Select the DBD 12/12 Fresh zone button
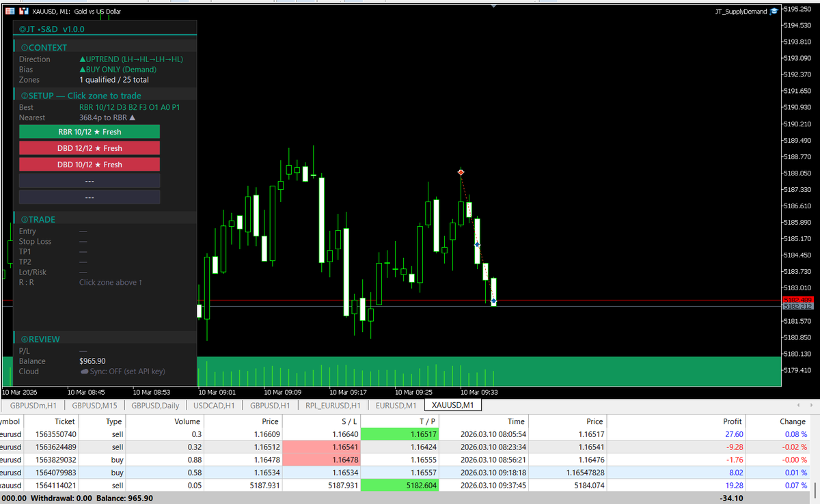 [x=90, y=148]
